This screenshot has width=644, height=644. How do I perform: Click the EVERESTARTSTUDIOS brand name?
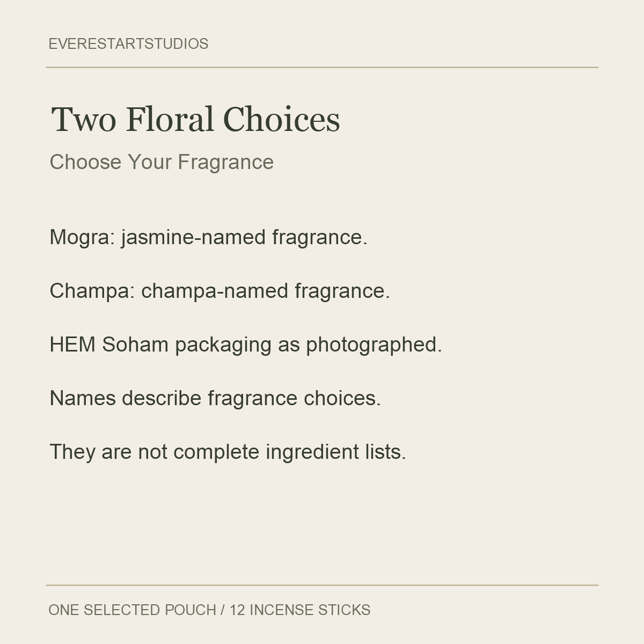coord(128,44)
